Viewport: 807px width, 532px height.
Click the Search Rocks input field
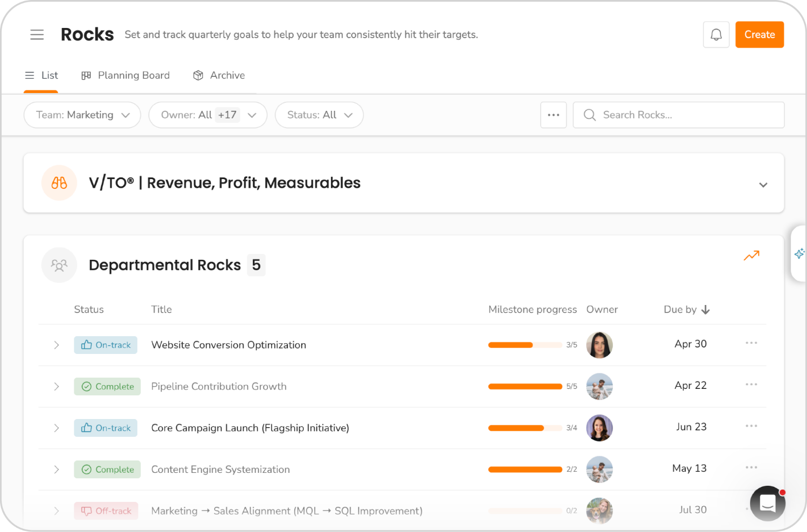[x=678, y=115]
